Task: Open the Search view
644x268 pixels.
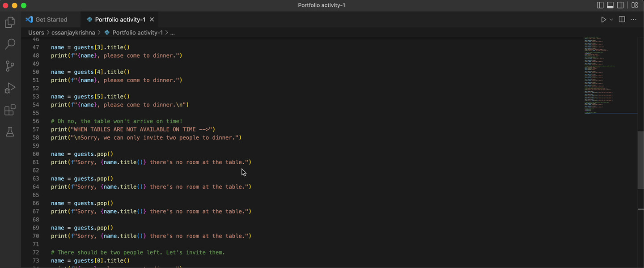Action: (x=9, y=44)
